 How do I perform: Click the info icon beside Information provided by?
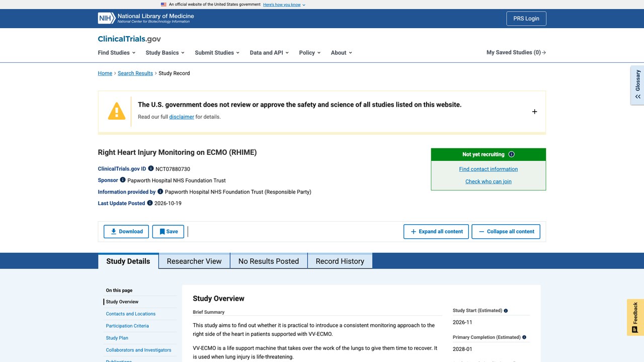160,191
